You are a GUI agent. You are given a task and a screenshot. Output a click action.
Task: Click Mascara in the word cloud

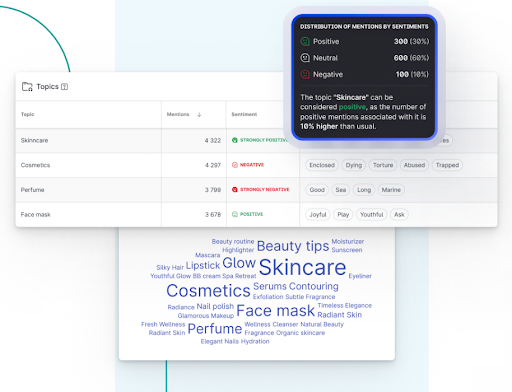208,255
